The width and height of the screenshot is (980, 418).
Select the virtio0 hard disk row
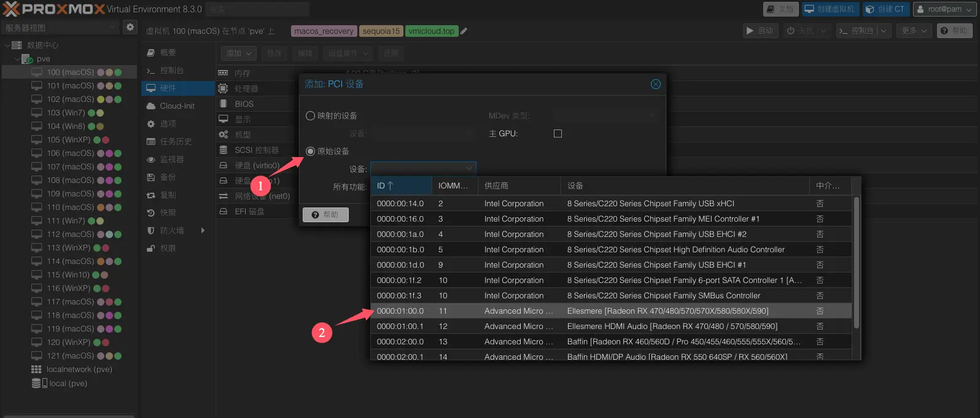[x=257, y=165]
